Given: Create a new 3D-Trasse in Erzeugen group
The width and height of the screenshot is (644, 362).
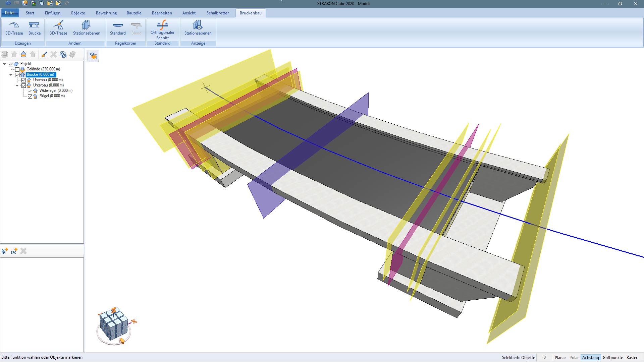Looking at the screenshot, I should click(14, 28).
